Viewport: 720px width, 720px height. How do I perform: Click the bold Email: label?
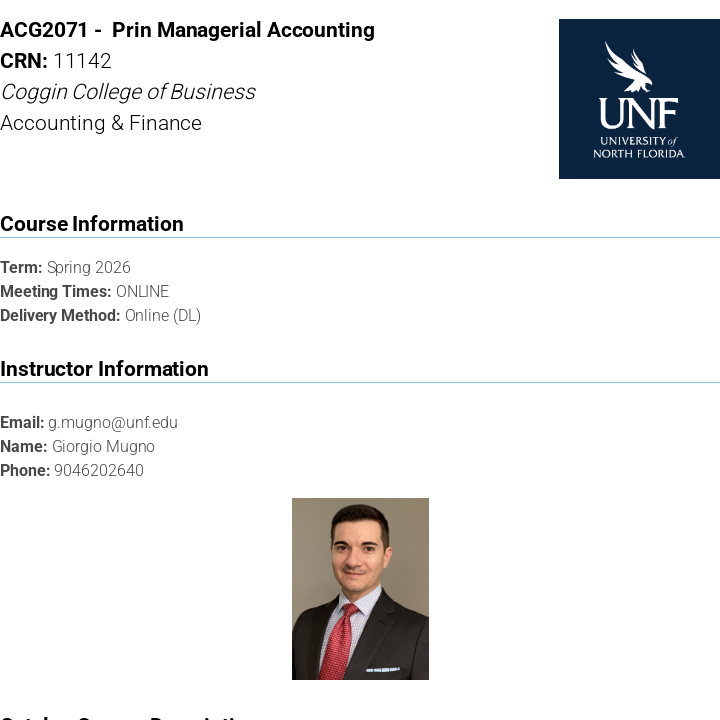point(22,423)
